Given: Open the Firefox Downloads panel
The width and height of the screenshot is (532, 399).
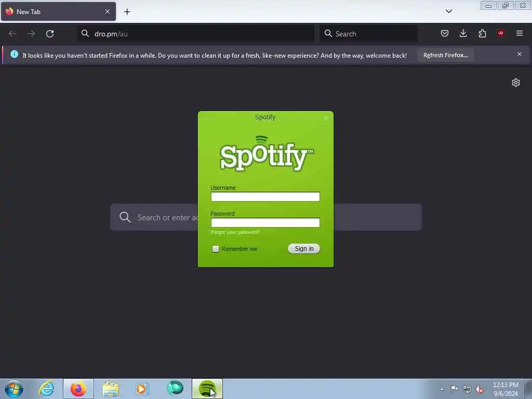Looking at the screenshot, I should click(x=463, y=33).
